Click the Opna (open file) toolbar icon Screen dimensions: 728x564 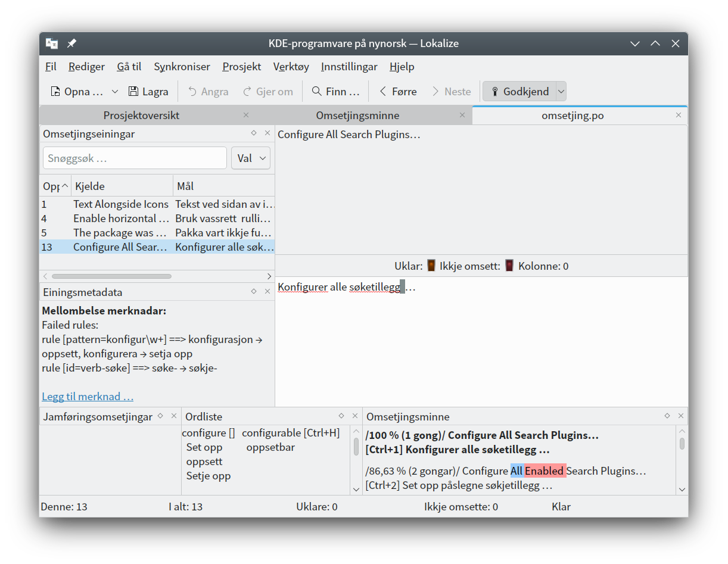point(56,92)
